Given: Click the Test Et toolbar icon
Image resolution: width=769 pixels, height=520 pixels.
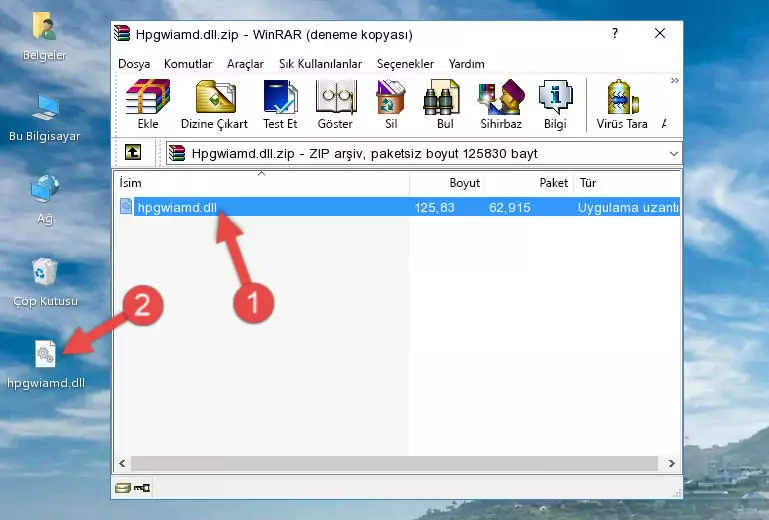Looking at the screenshot, I should [280, 104].
